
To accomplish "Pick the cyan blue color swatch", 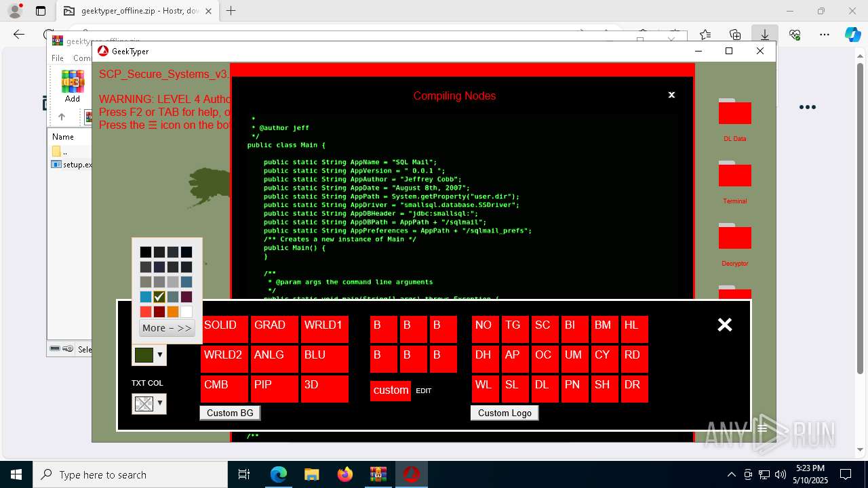I will click(146, 297).
